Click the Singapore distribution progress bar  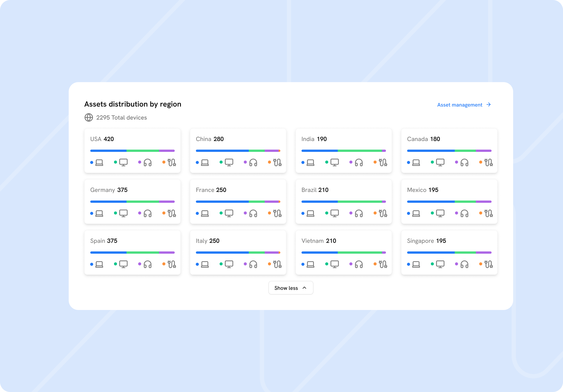(449, 253)
